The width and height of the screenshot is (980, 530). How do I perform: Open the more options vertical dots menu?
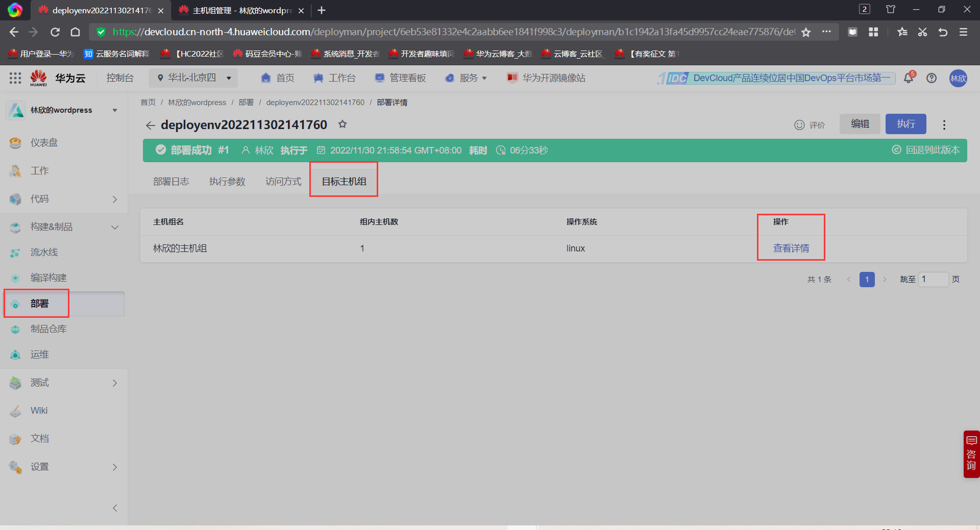pos(944,124)
